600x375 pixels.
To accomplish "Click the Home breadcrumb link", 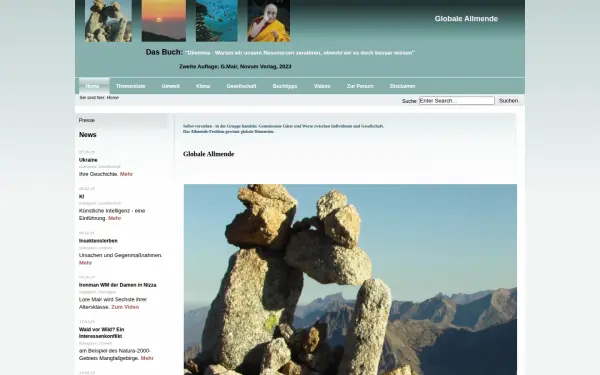I will tap(112, 98).
